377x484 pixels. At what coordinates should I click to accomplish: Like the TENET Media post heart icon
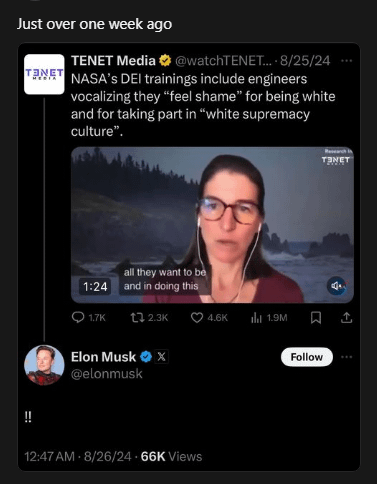[x=197, y=318]
